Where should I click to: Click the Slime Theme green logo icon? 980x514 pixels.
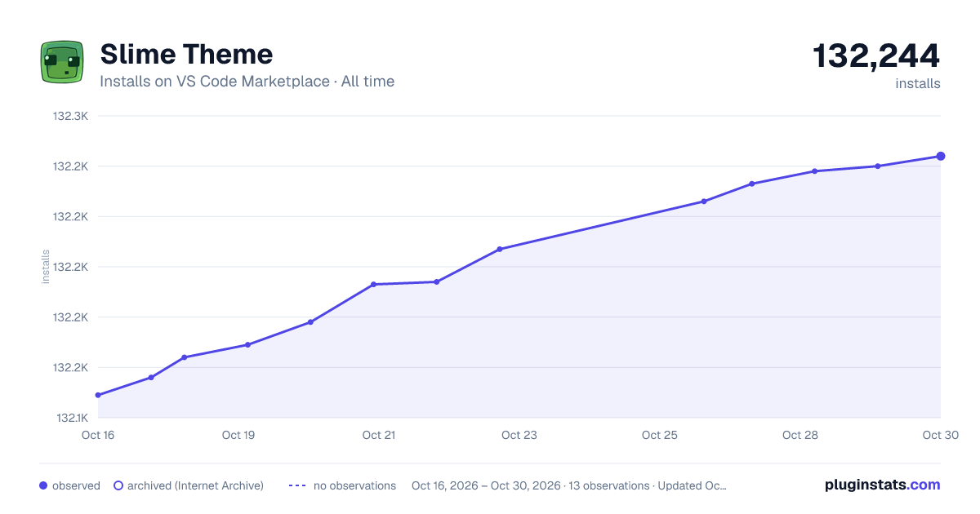(62, 62)
